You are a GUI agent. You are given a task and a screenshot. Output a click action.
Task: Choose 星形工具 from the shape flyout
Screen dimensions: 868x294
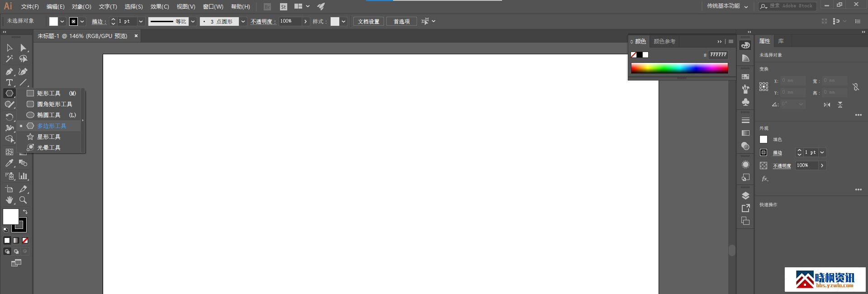tap(48, 137)
